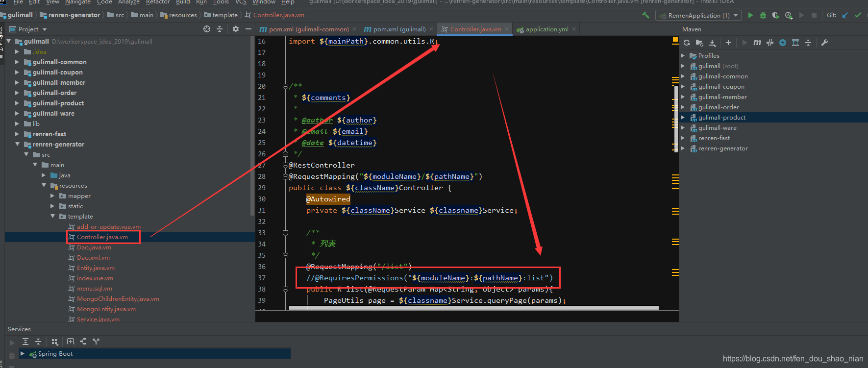This screenshot has width=868, height=368.
Task: Collapse the template folder
Action: coord(52,216)
